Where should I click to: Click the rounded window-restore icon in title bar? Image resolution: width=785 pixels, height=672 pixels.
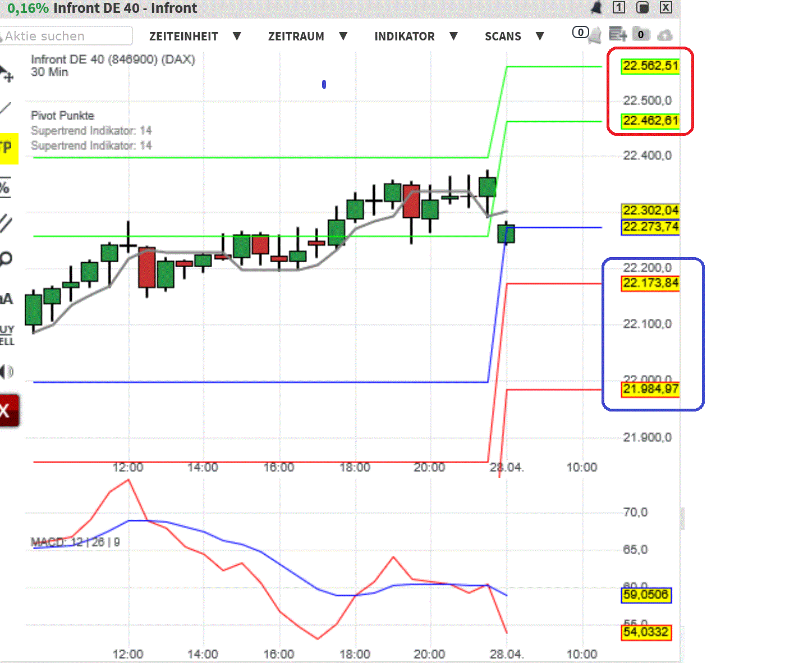coord(642,7)
